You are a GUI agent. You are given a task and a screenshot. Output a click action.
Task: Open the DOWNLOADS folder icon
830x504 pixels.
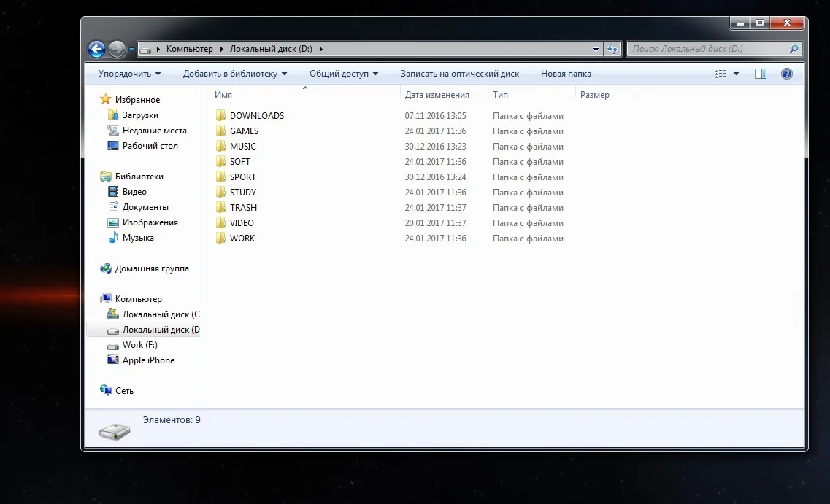222,116
